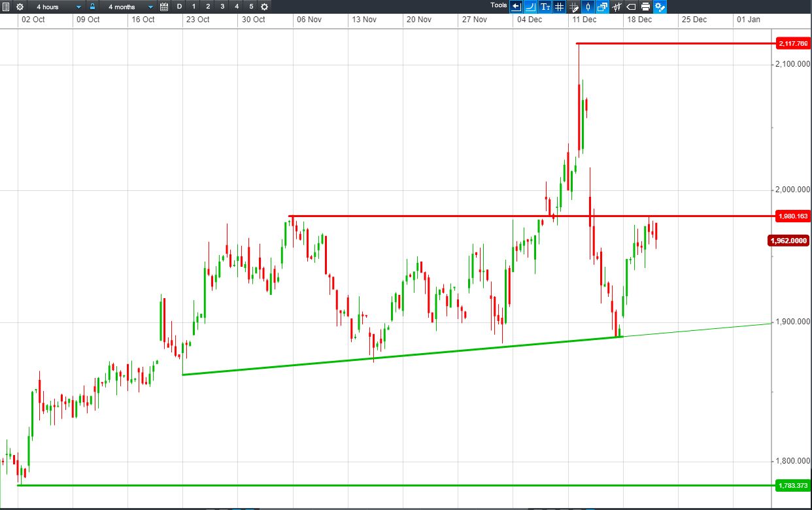Click the 01 Jan date label
Viewport: 812px width, 510px height.
click(x=749, y=20)
